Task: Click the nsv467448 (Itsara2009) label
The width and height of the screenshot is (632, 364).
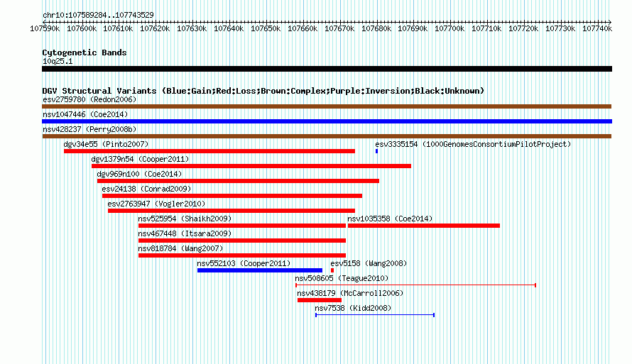Action: tap(185, 233)
